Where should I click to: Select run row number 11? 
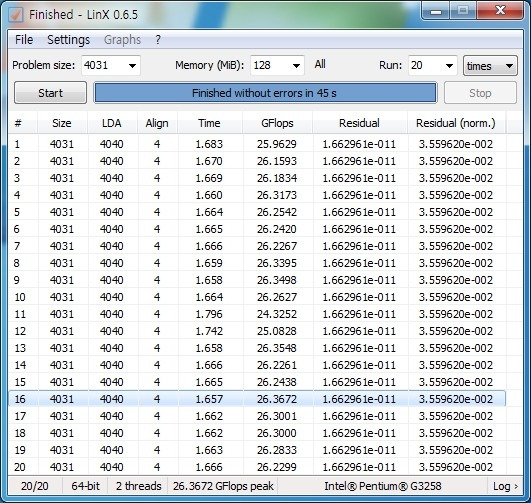(257, 314)
